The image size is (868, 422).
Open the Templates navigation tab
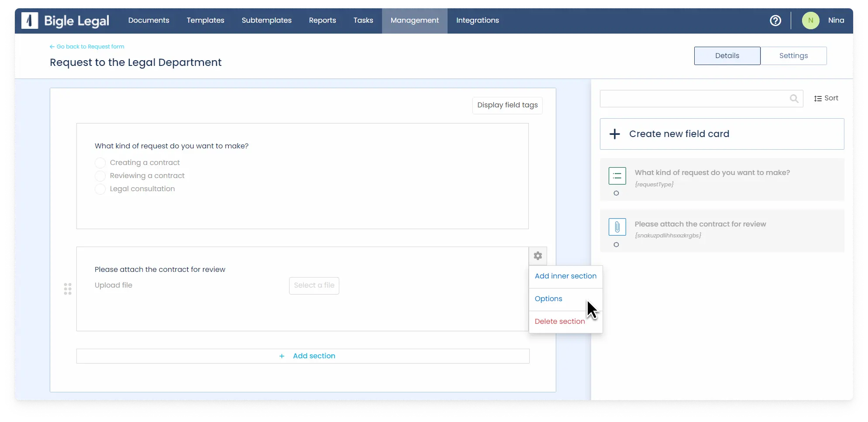(205, 21)
